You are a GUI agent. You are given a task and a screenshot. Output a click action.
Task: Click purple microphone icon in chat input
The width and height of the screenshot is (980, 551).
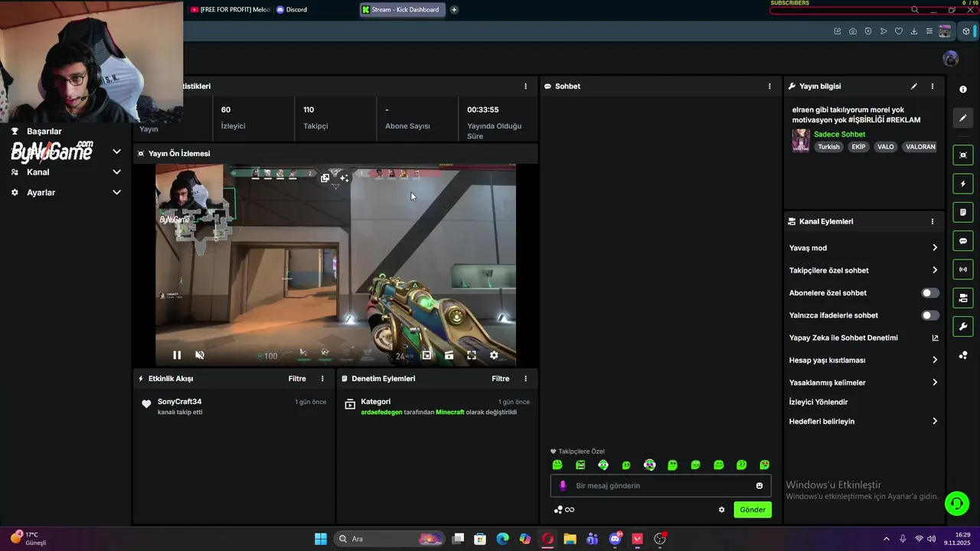click(563, 486)
